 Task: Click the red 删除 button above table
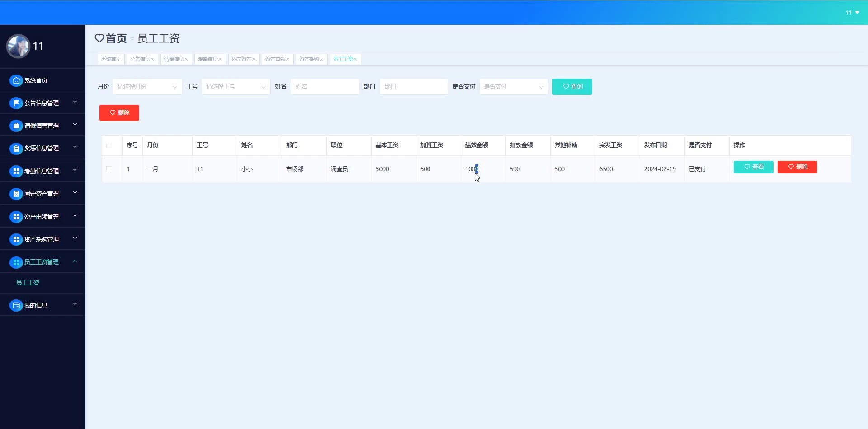pos(119,113)
